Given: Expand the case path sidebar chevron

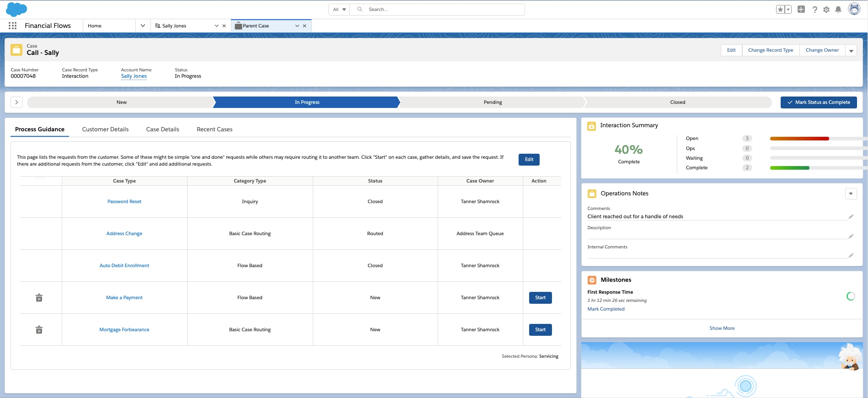Looking at the screenshot, I should (16, 102).
